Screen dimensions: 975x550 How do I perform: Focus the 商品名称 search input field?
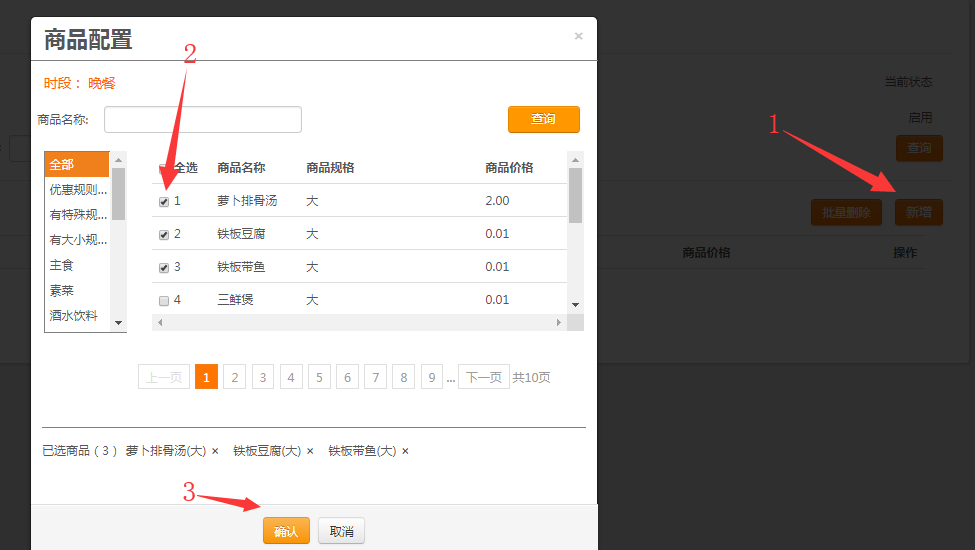[x=203, y=119]
